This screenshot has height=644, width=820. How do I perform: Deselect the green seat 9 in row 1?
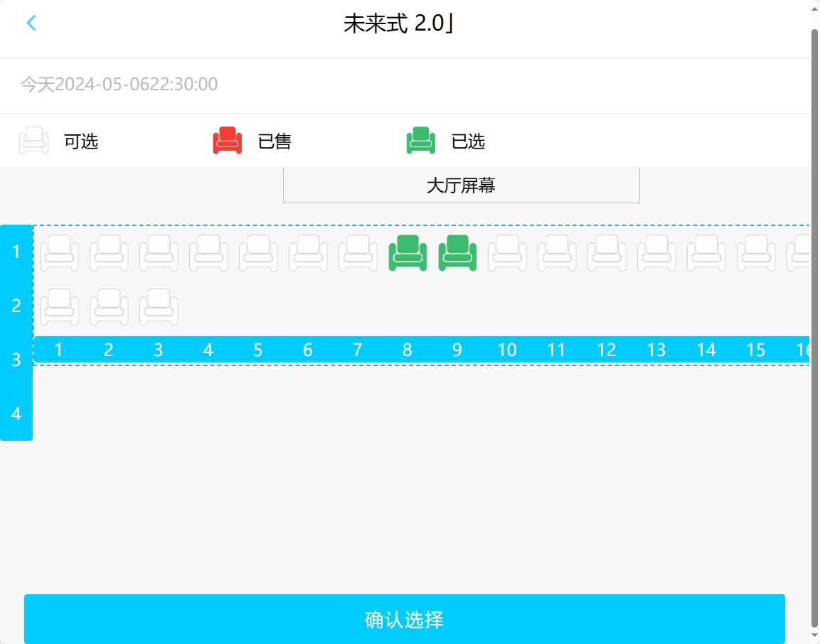[457, 252]
